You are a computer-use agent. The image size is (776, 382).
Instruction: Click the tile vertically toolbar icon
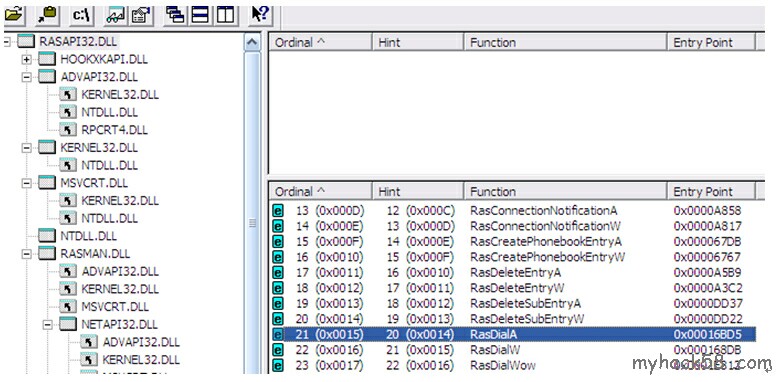point(225,15)
